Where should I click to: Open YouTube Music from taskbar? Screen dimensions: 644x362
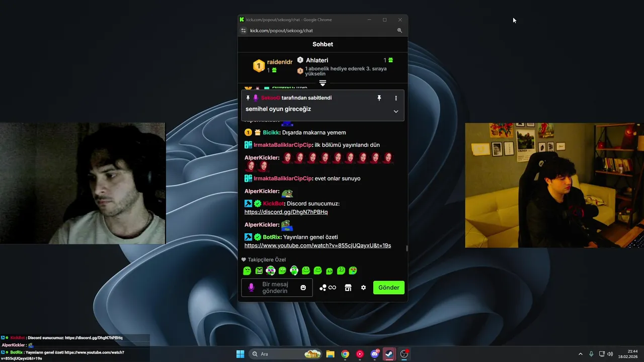[360, 354]
